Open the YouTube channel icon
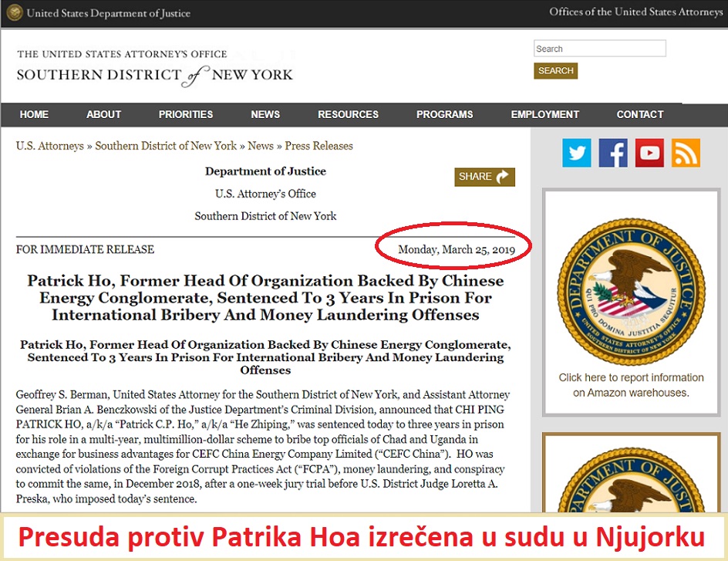This screenshot has height=561, width=728. click(649, 153)
